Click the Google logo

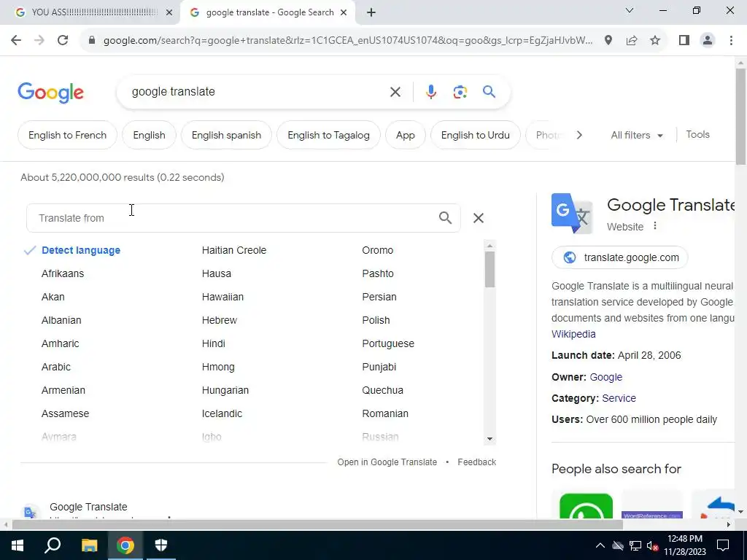tap(50, 93)
